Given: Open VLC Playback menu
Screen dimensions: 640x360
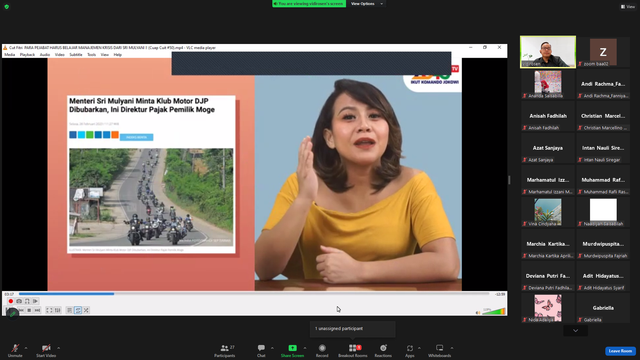Looking at the screenshot, I should (x=27, y=55).
